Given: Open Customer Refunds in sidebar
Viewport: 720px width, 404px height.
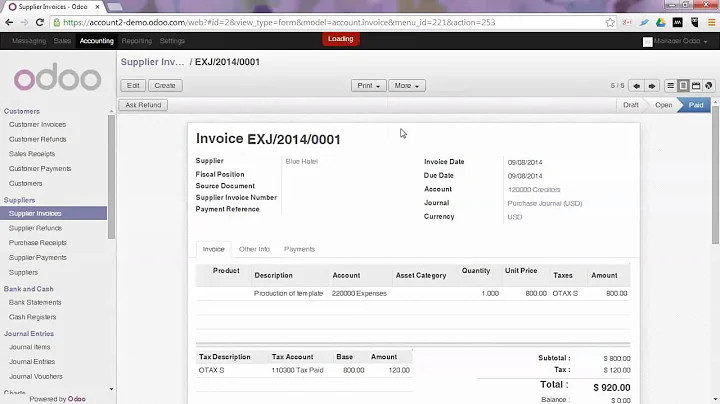Looking at the screenshot, I should [38, 139].
